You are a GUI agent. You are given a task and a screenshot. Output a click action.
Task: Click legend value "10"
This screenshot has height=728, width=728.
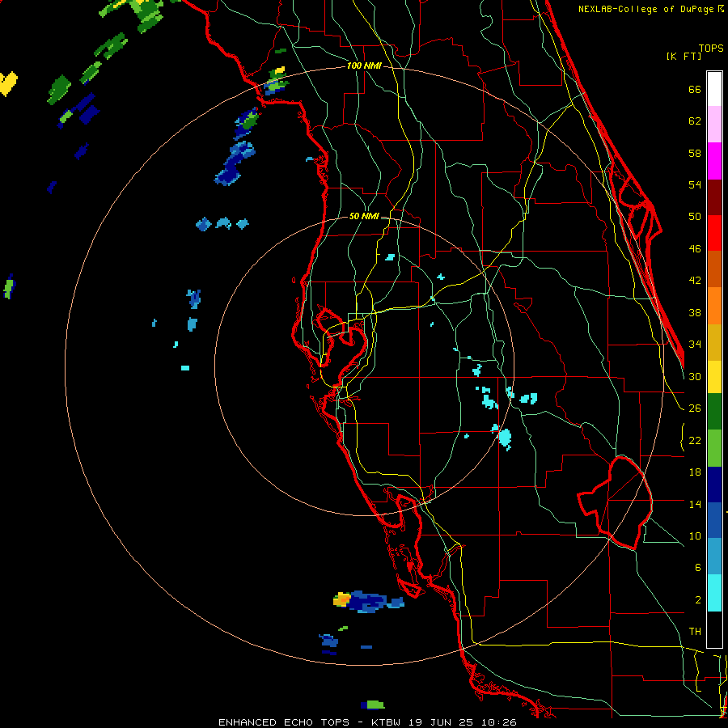(695, 535)
